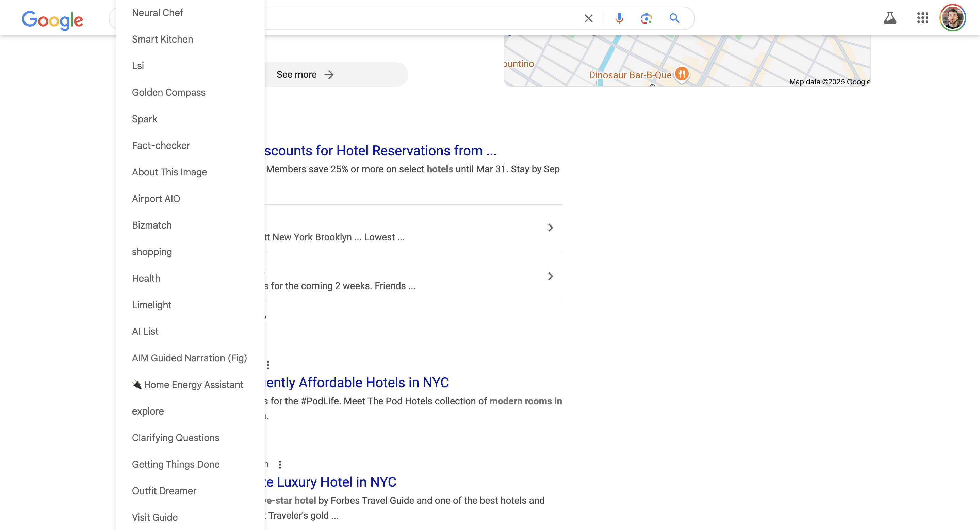Open the three-dot menu near the Luxury Hotel result
The image size is (980, 530).
[x=280, y=464]
